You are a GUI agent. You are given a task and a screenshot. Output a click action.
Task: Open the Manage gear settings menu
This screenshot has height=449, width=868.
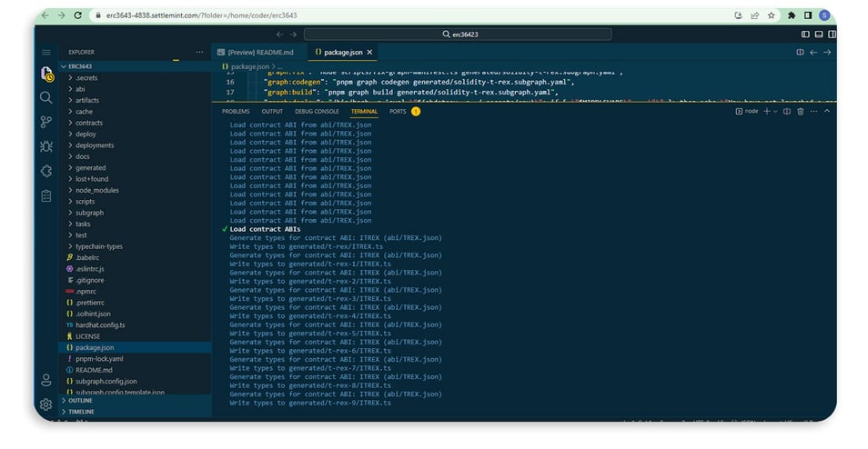(x=45, y=404)
